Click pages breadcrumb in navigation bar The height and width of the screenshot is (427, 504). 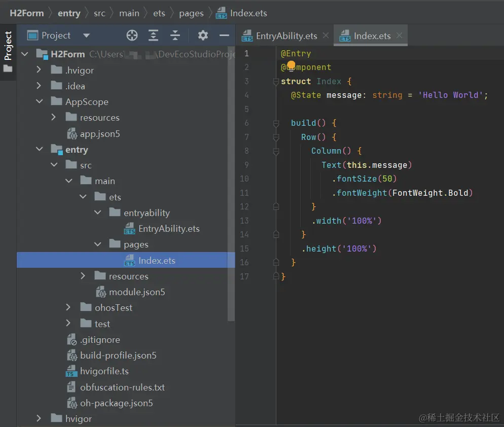coord(191,14)
